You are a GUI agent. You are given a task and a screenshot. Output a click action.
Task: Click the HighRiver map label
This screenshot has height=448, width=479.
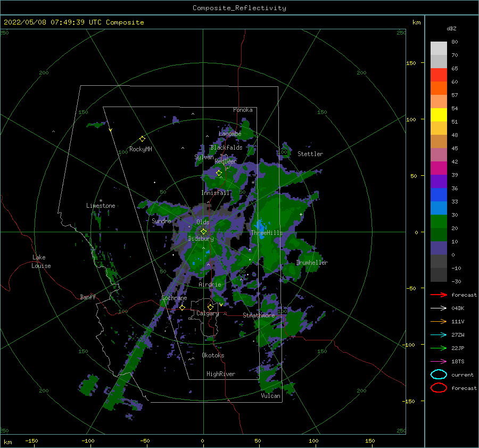point(221,374)
